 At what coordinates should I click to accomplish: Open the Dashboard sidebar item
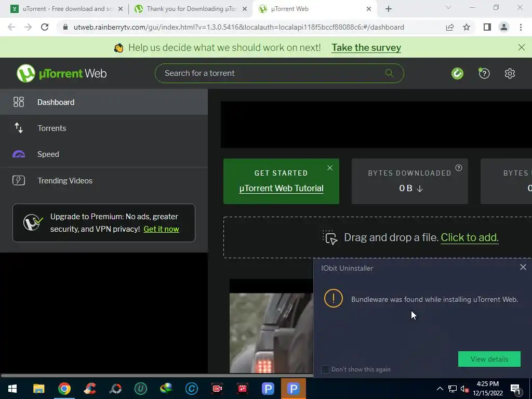104,102
